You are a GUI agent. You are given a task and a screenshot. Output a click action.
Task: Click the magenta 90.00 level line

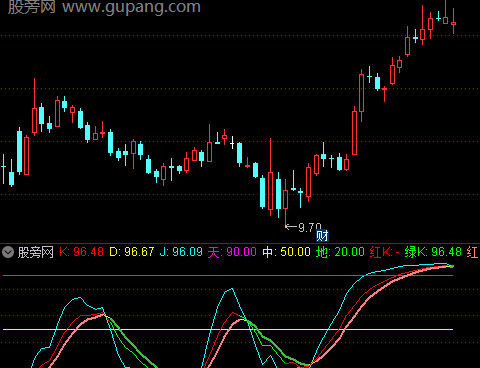coord(228,276)
